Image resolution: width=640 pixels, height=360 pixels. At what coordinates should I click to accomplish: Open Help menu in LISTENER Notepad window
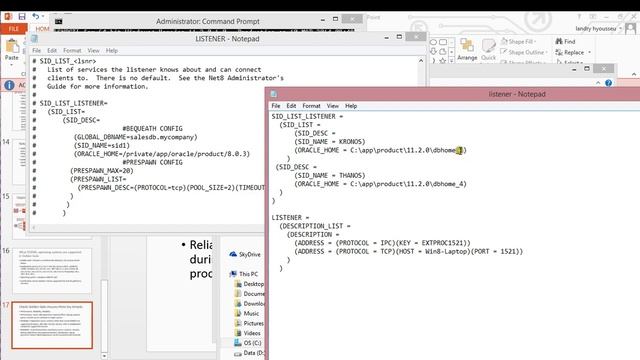click(112, 51)
